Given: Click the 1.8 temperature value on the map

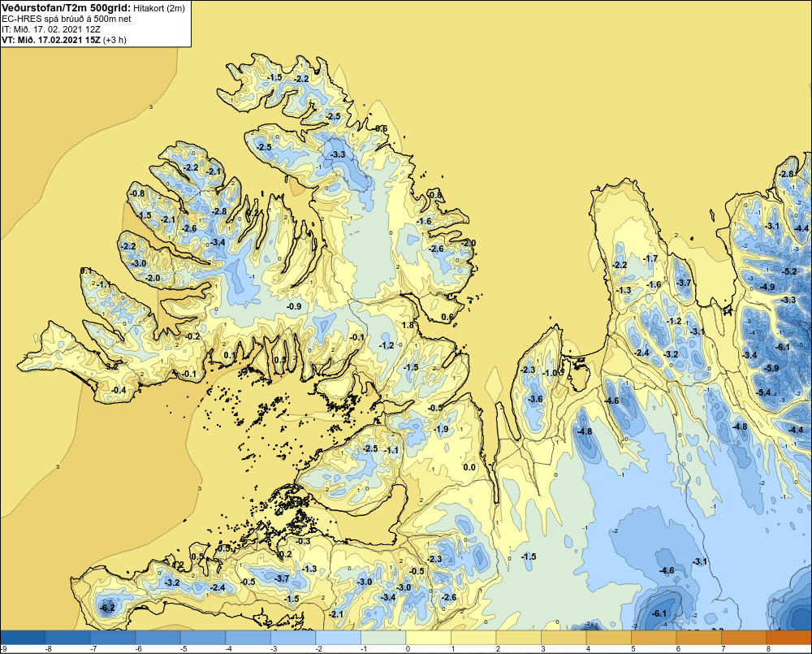Looking at the screenshot, I should click(408, 325).
